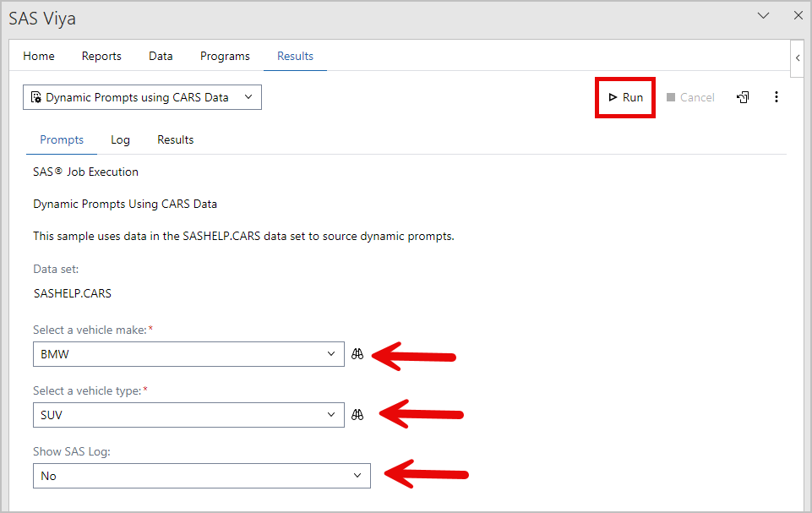812x513 pixels.
Task: Click the Run button
Action: pos(625,97)
